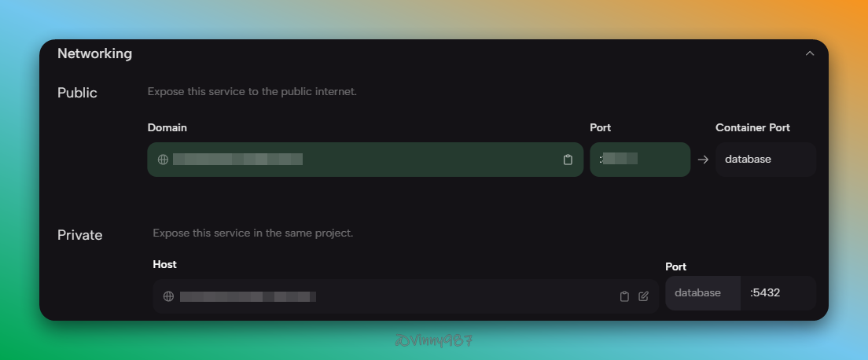Viewport: 868px width, 360px height.
Task: Click the arrow icon before Container Port
Action: (703, 160)
